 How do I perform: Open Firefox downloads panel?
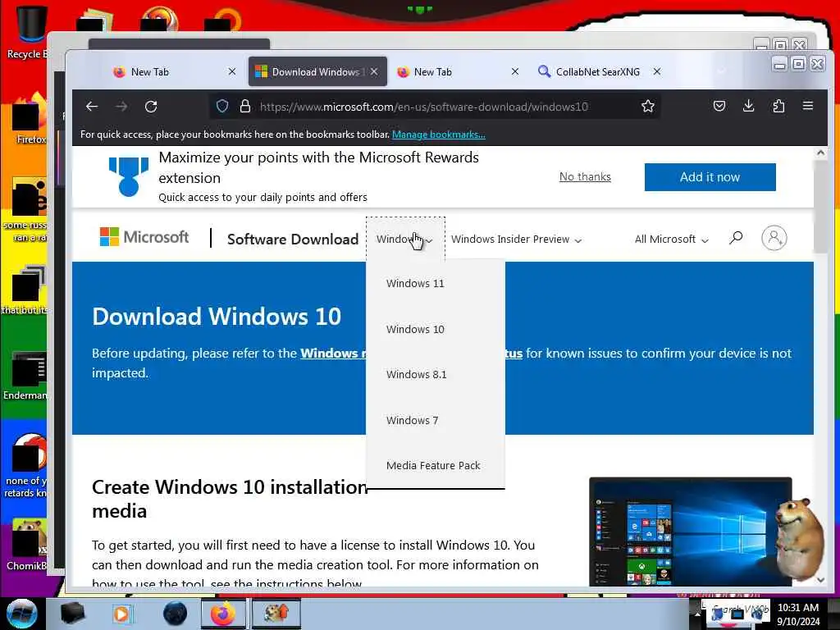click(749, 106)
